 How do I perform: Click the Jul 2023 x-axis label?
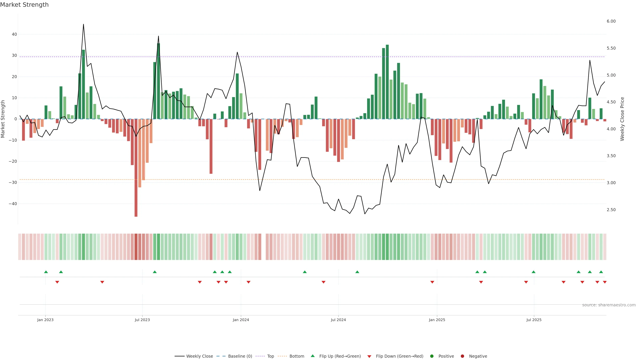click(142, 320)
